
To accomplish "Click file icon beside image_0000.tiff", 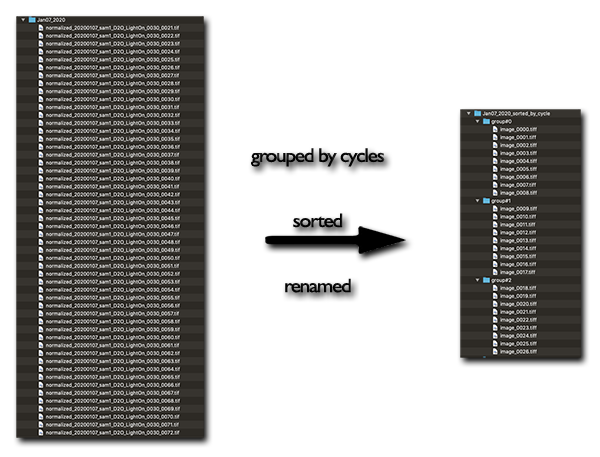I will (496, 130).
